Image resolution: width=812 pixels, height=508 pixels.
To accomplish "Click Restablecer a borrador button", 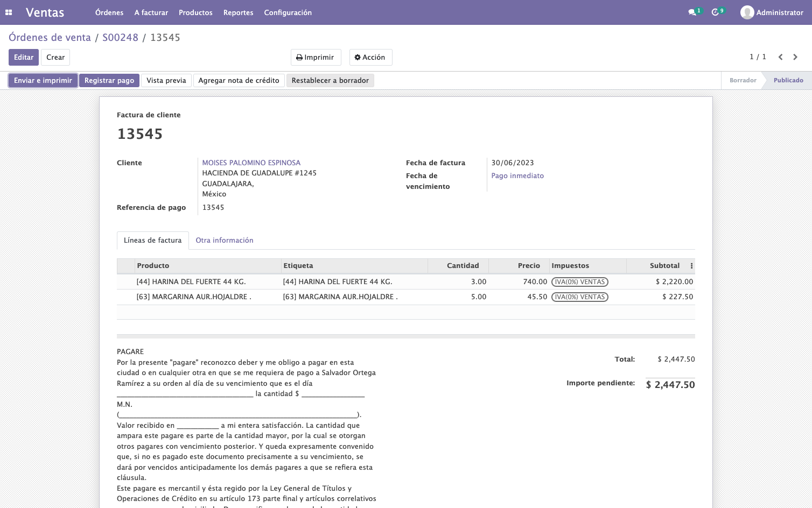I will [330, 81].
